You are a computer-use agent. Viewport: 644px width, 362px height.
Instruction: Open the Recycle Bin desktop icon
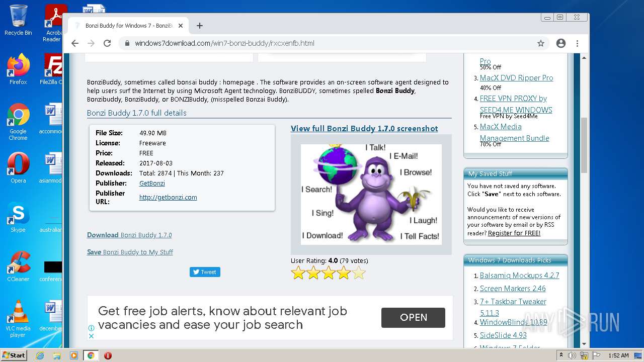pos(18,20)
